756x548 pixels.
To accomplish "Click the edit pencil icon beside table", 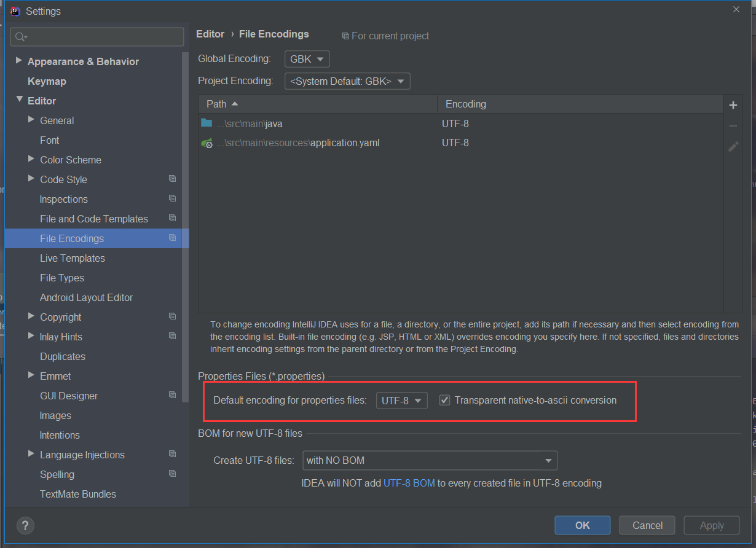I will (733, 146).
